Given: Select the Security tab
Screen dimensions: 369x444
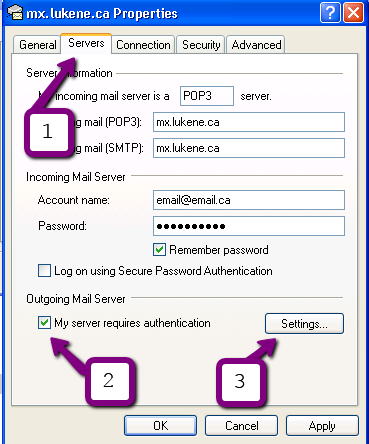Looking at the screenshot, I should pyautogui.click(x=201, y=45).
